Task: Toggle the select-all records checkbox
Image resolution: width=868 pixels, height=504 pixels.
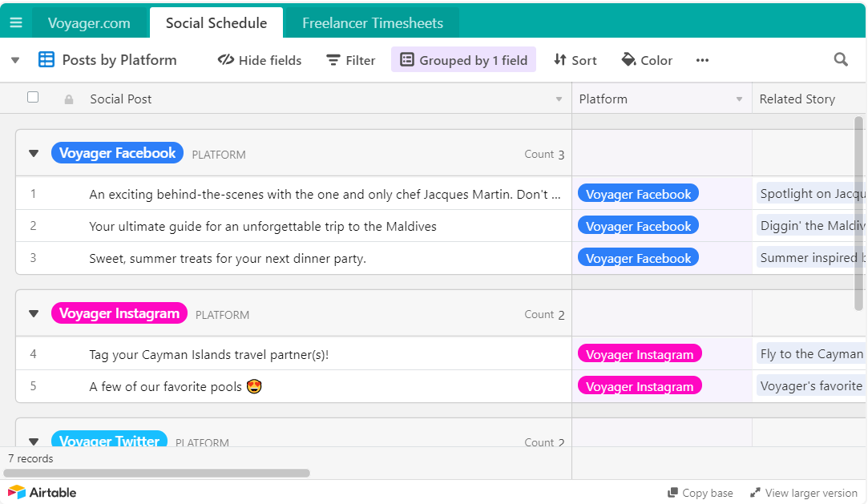Action: tap(33, 98)
